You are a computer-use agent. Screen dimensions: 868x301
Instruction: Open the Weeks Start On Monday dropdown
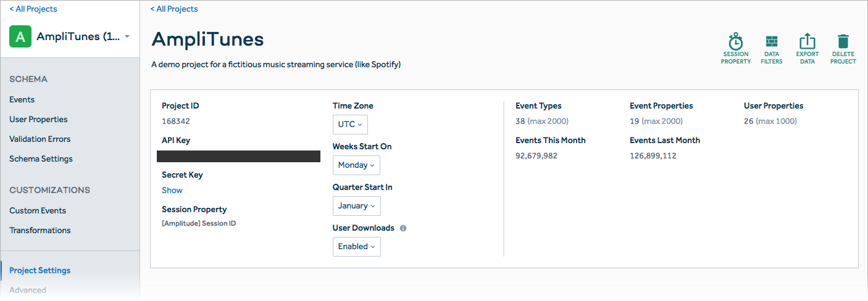point(356,165)
